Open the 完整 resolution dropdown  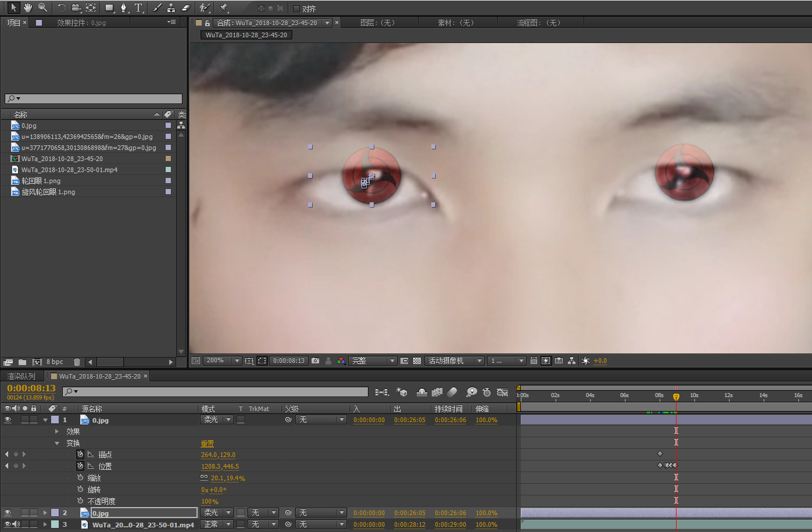click(373, 360)
